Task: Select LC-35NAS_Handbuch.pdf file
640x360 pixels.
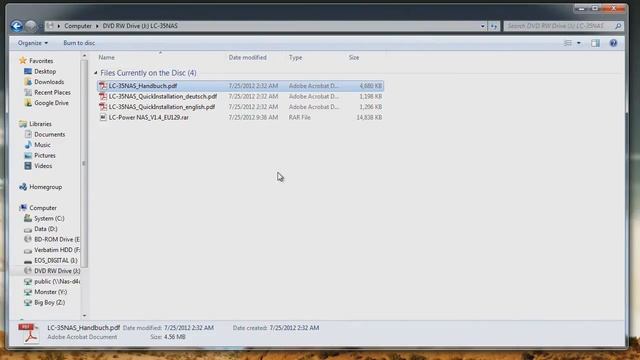Action: [240, 86]
